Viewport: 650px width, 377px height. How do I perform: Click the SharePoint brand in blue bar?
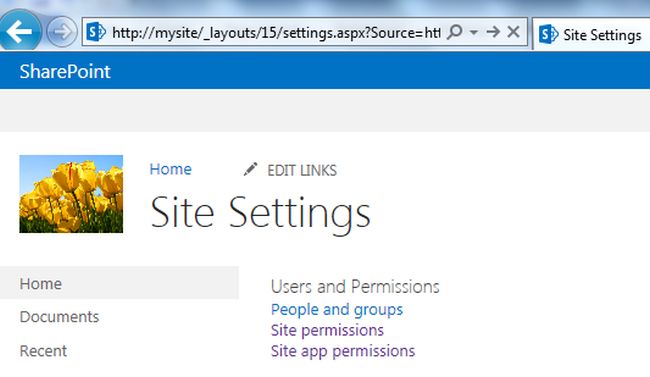coord(65,71)
